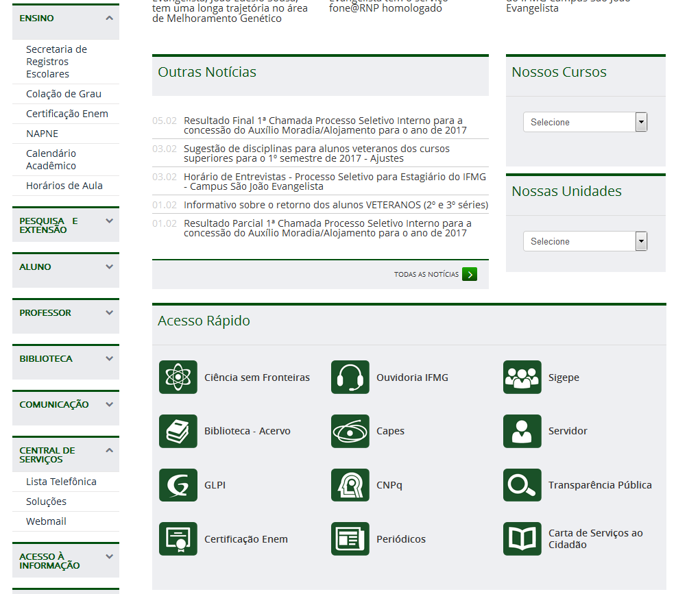Open the NAPNE sidebar item
The width and height of the screenshot is (700, 594).
click(42, 134)
